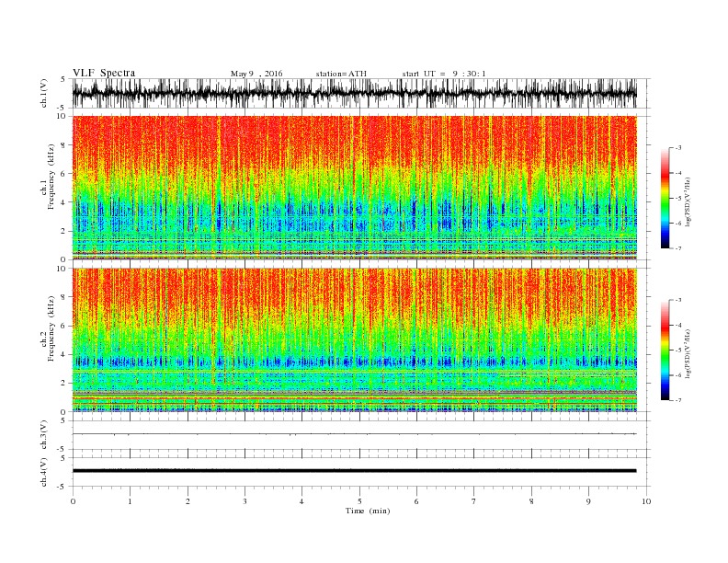Click the time-axis tick label '10'
This screenshot has height=563, width=728.
[x=646, y=501]
